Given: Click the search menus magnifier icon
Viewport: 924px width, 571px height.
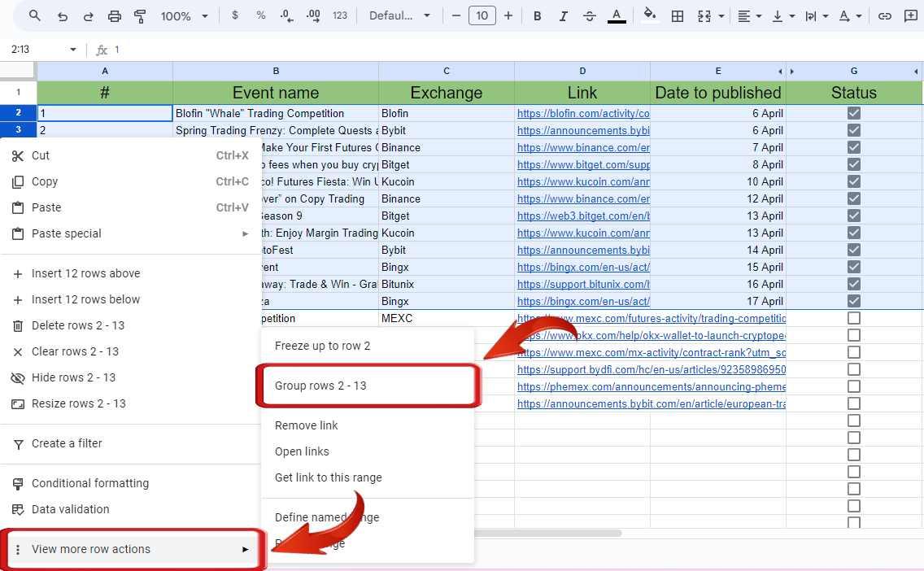Looking at the screenshot, I should point(35,15).
